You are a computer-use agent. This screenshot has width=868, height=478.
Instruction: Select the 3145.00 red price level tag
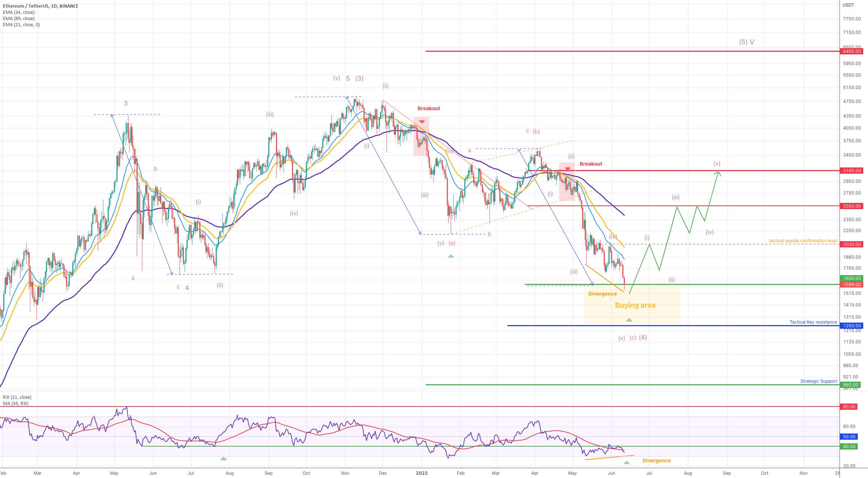852,170
